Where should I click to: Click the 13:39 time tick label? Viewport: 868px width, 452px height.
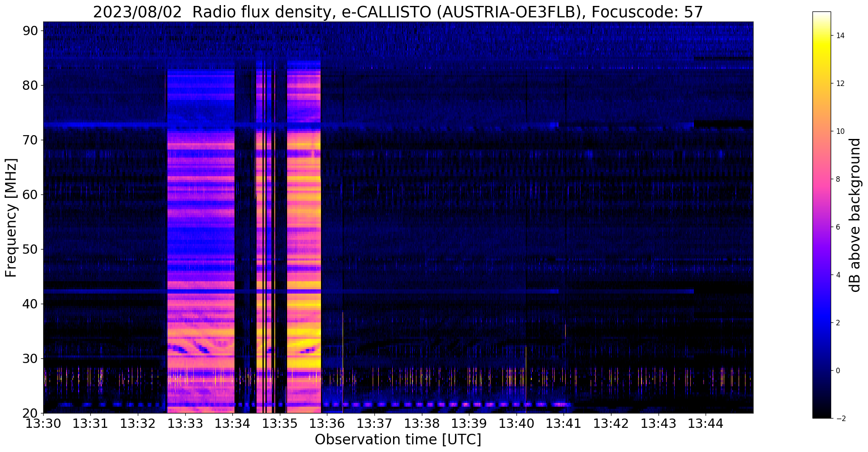click(469, 424)
